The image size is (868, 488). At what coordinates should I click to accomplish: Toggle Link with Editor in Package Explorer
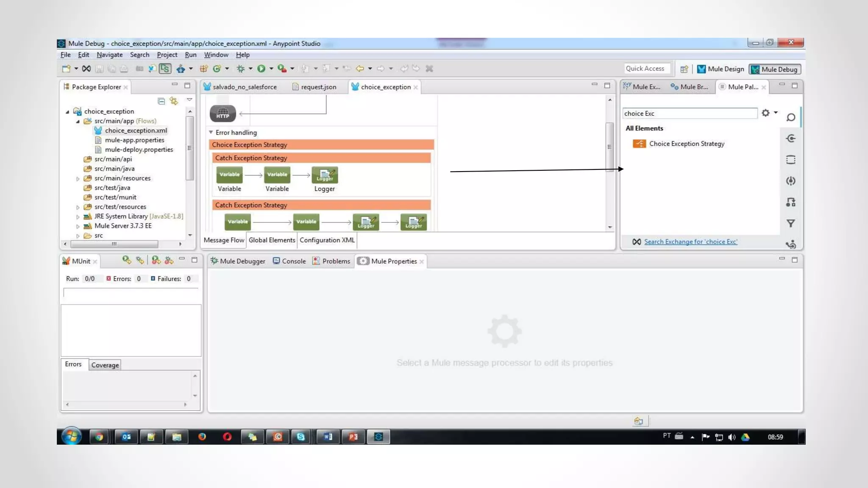coord(174,101)
